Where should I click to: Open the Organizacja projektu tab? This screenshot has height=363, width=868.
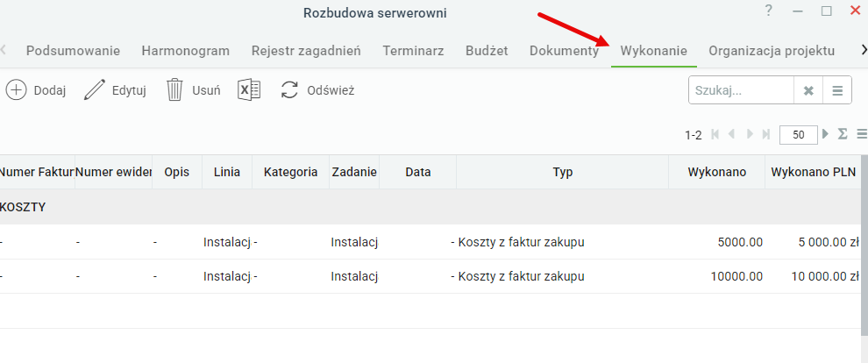click(x=772, y=51)
